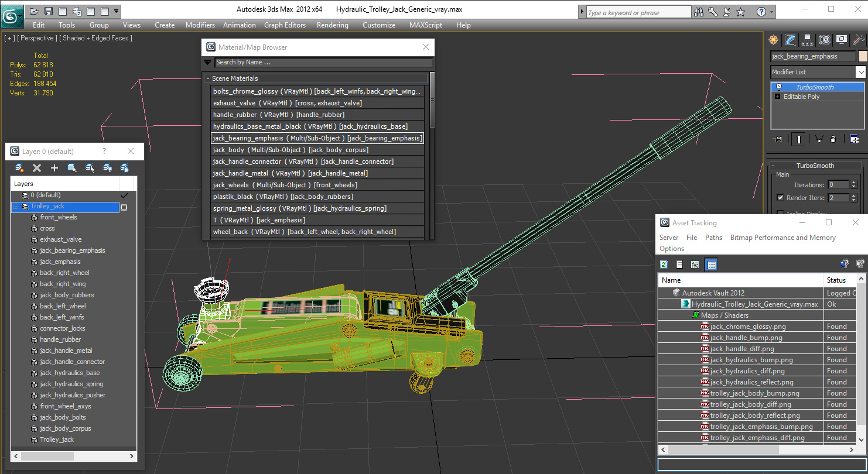Click the Select Highlighted Objects and Layers icon
Image resolution: width=868 pixels, height=474 pixels.
[x=72, y=168]
